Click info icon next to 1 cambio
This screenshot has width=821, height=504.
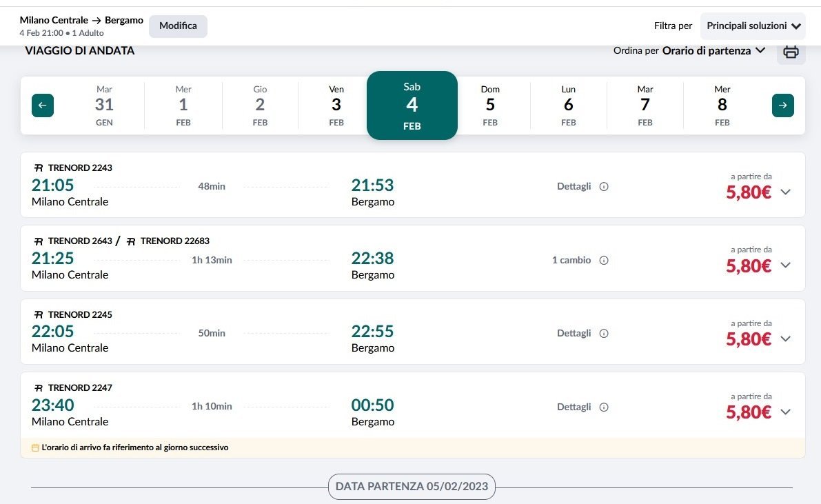604,261
